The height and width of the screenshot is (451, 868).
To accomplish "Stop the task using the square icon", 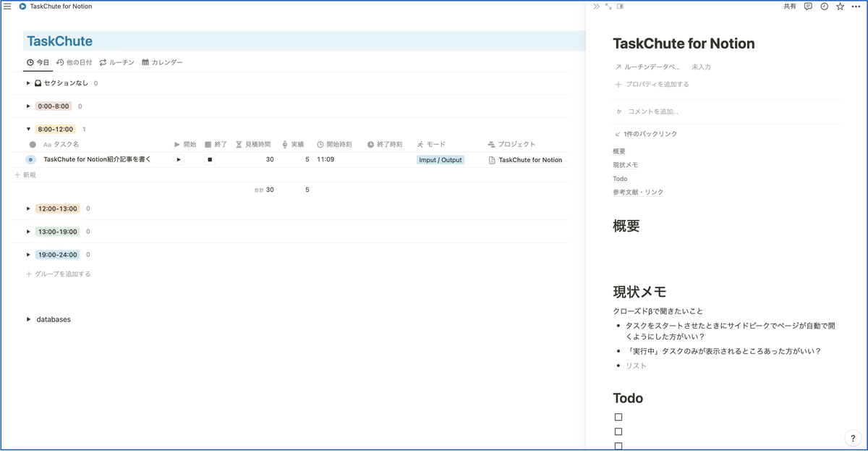I will (x=209, y=159).
